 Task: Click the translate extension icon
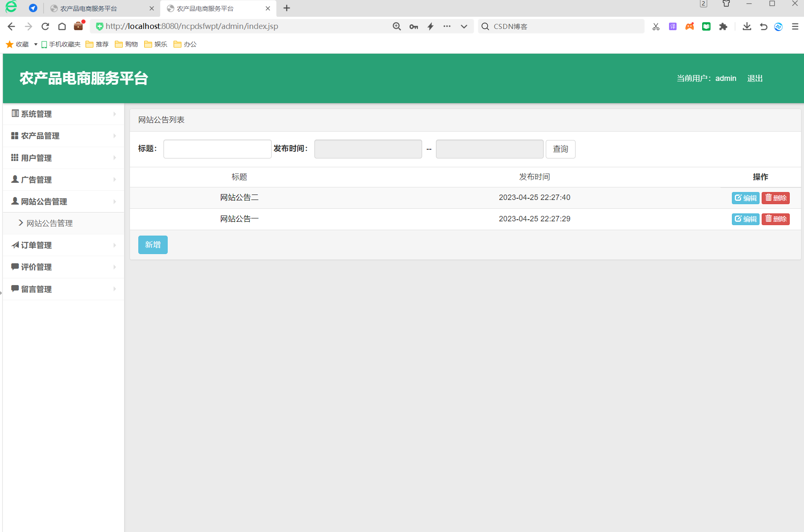pyautogui.click(x=672, y=26)
